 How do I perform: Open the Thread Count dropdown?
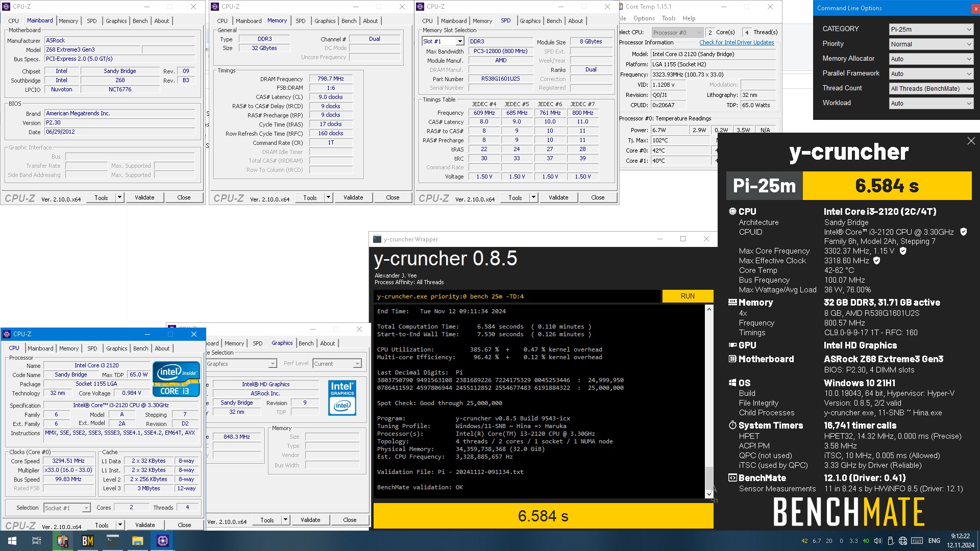point(931,89)
